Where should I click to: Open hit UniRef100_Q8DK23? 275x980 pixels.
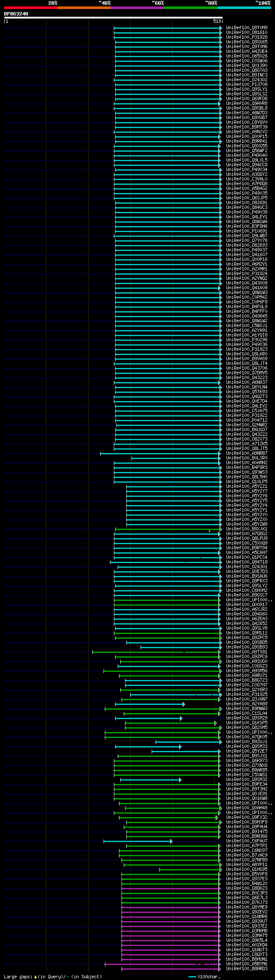[x=247, y=888]
